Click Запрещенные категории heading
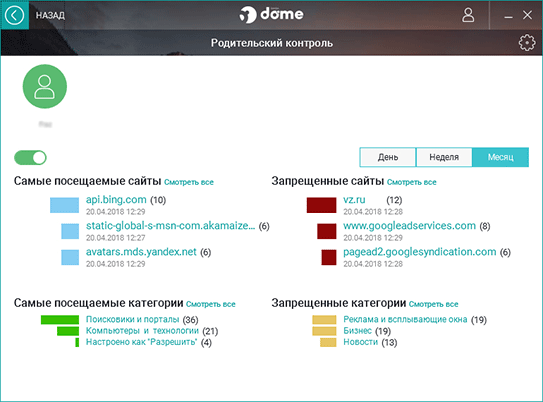This screenshot has width=543, height=402. tap(339, 303)
